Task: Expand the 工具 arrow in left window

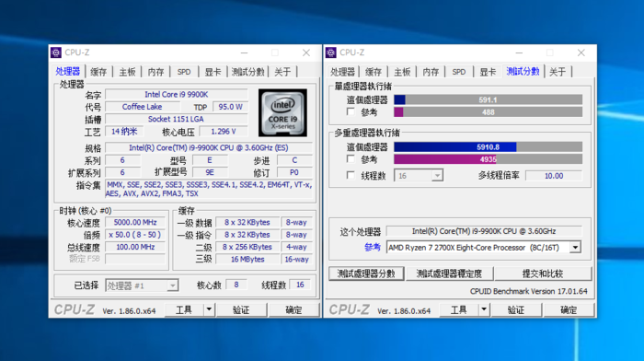Action: coord(209,309)
